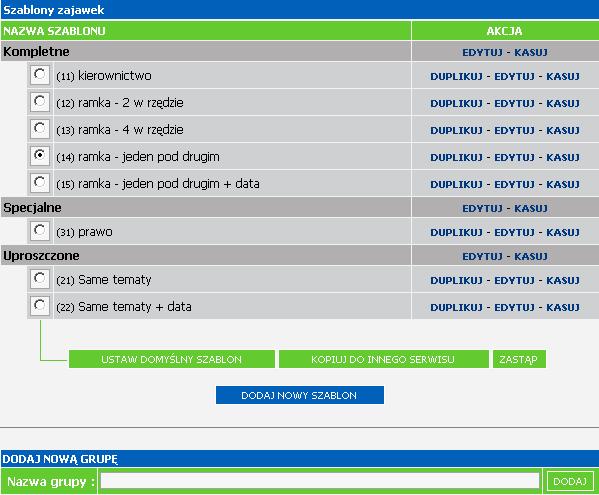Click DODAJ button to add group

(570, 481)
